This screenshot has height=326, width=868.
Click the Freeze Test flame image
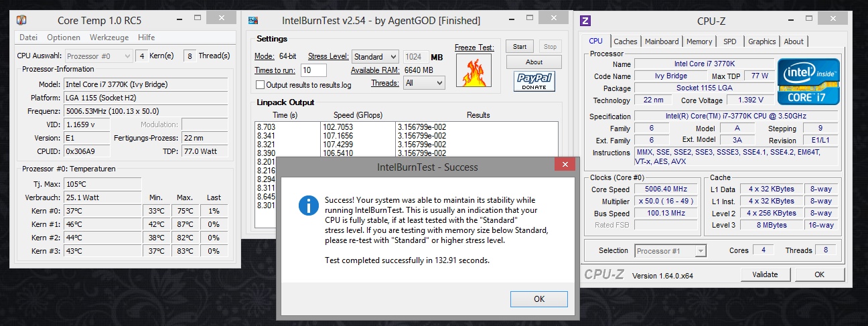[474, 70]
